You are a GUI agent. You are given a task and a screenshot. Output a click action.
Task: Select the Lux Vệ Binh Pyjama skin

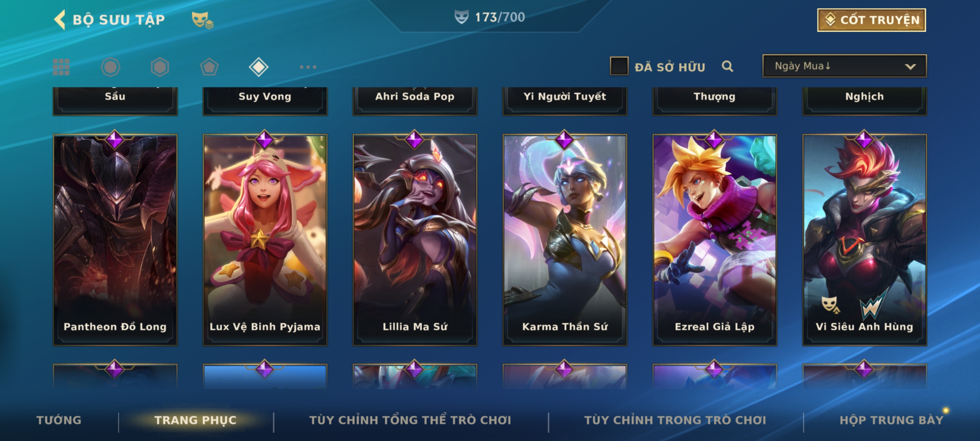(265, 240)
